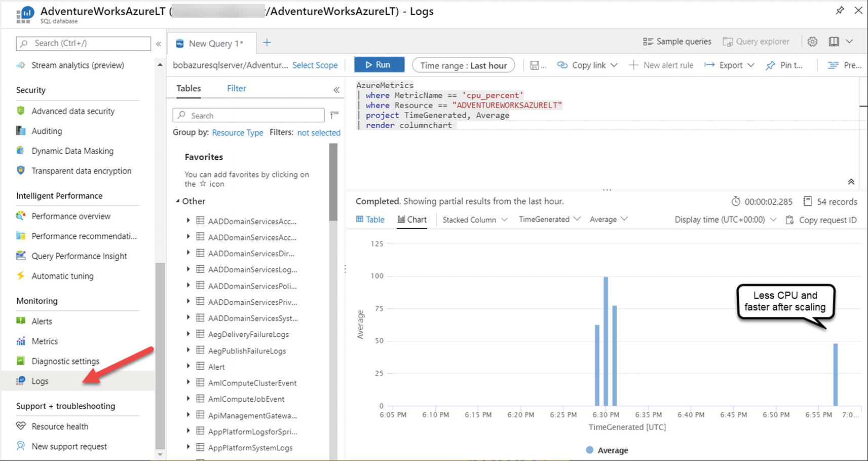Viewport: 868px width, 461px height.
Task: Click the Resource health heart icon
Action: pyautogui.click(x=21, y=426)
